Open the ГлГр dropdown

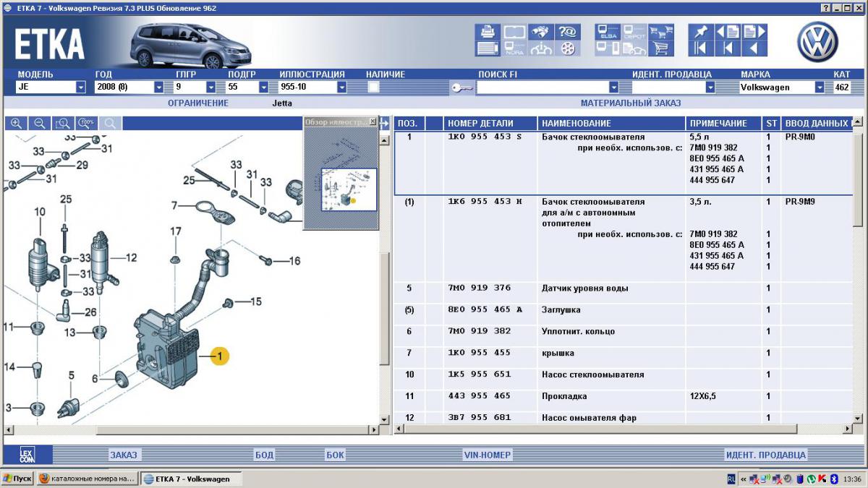[x=211, y=87]
